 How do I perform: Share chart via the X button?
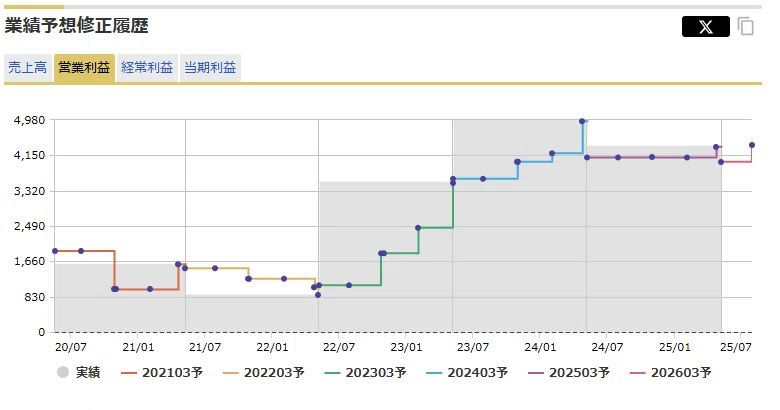pyautogui.click(x=705, y=26)
